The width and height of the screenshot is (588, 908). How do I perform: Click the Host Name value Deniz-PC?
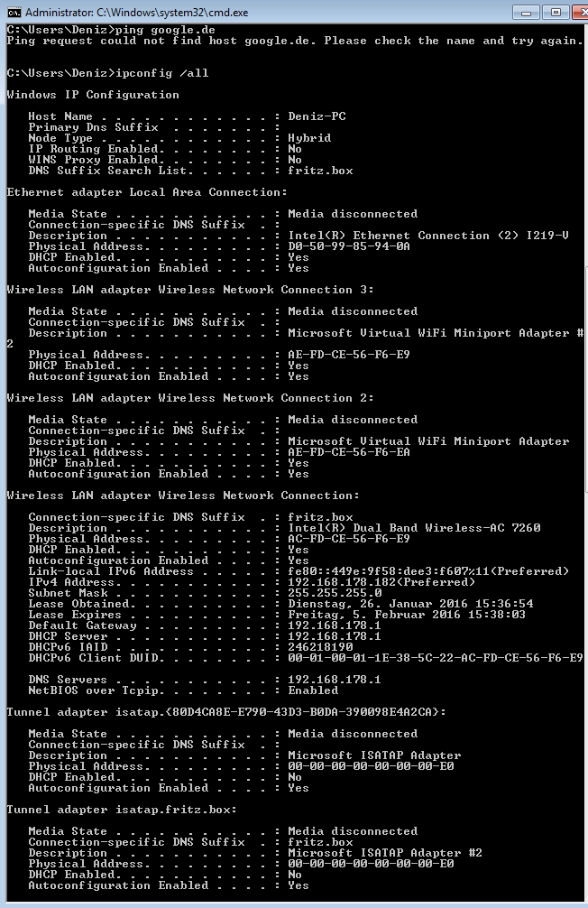(x=317, y=116)
